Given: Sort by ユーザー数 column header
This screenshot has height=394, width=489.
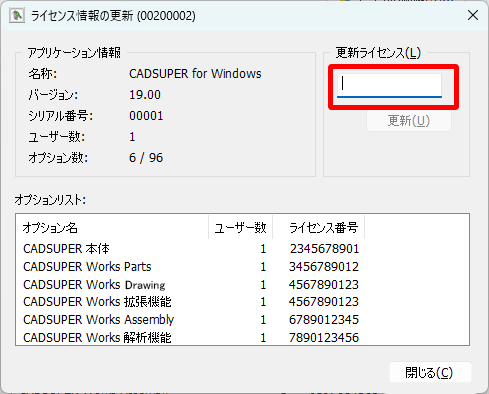Looking at the screenshot, I should click(240, 228).
